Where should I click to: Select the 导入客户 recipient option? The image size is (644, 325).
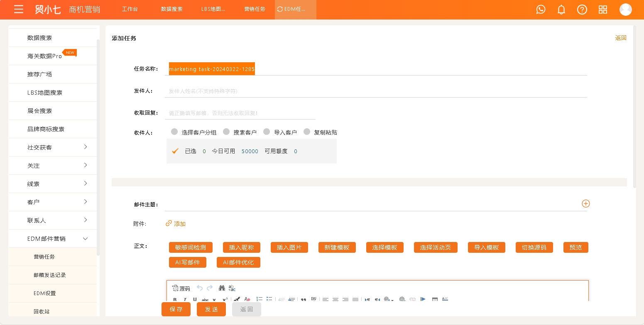pos(267,132)
